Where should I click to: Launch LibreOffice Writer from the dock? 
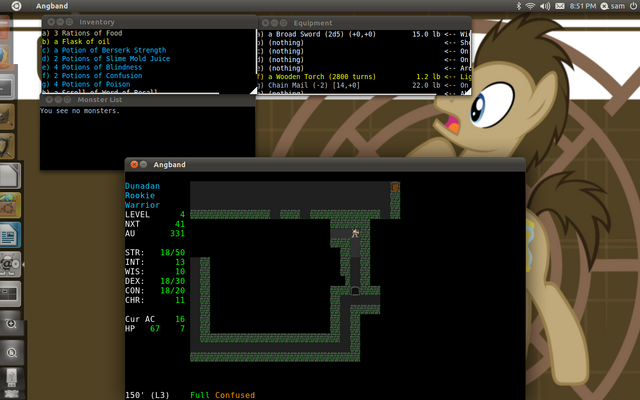pos(10,235)
